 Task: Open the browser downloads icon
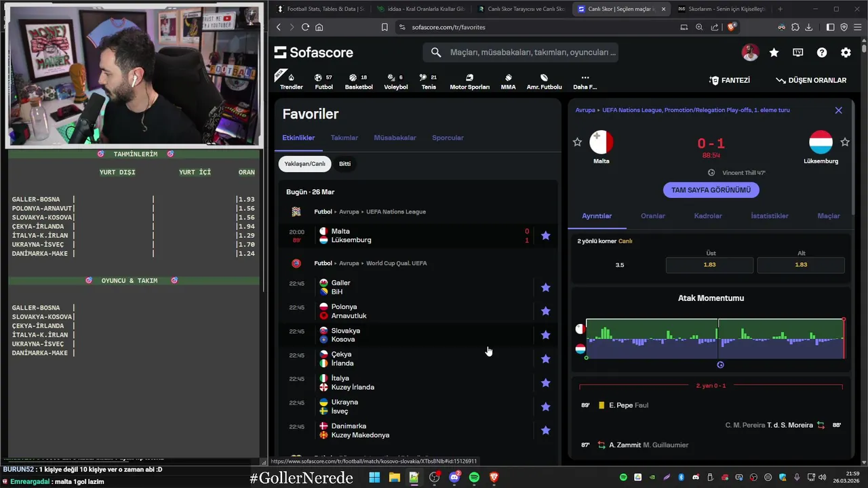[x=808, y=27]
